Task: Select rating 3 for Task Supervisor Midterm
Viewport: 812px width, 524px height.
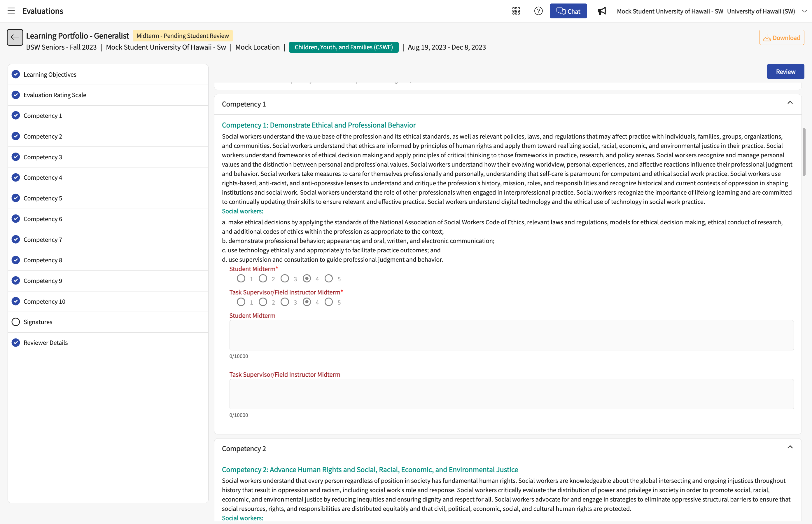Action: click(285, 302)
